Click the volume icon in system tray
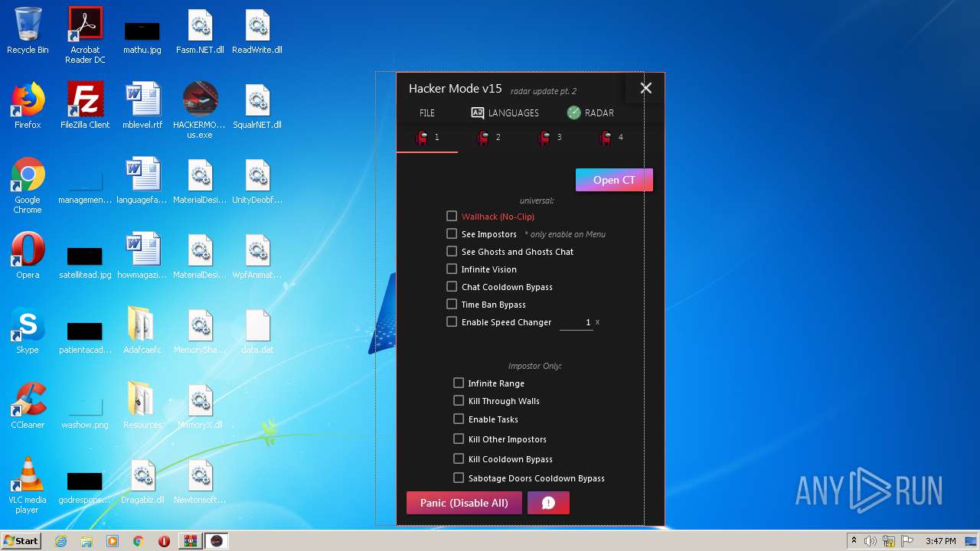Screen dimensions: 980x551 point(871,541)
